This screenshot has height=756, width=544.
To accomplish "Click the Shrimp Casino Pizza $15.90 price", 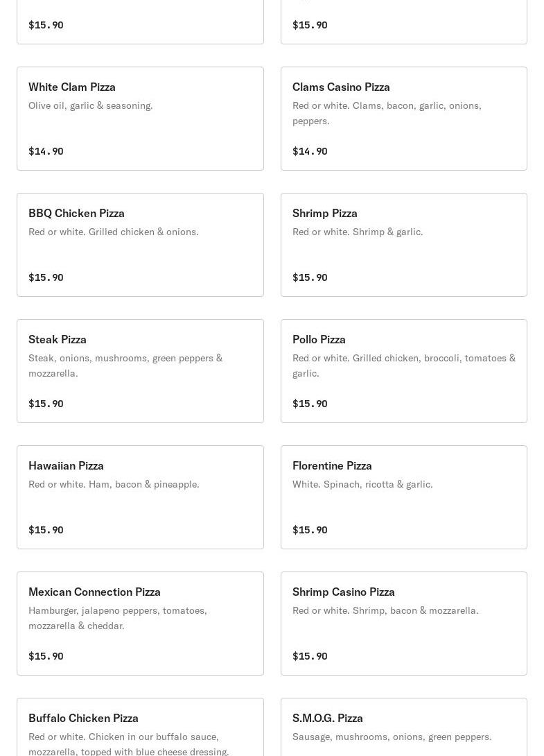I will [x=310, y=656].
